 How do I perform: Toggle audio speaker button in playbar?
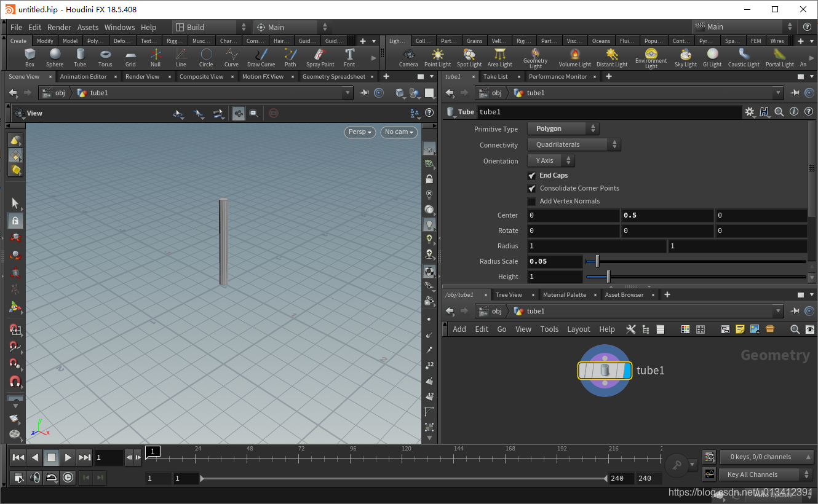pos(35,478)
